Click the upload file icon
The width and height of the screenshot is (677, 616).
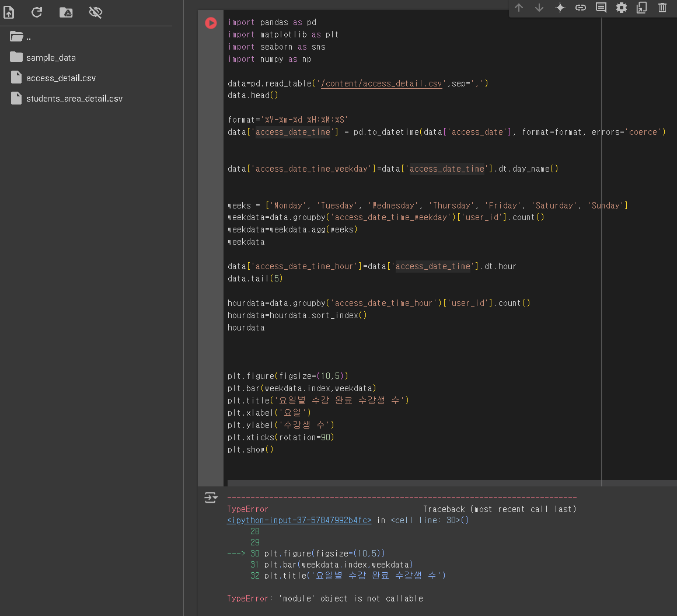[9, 12]
